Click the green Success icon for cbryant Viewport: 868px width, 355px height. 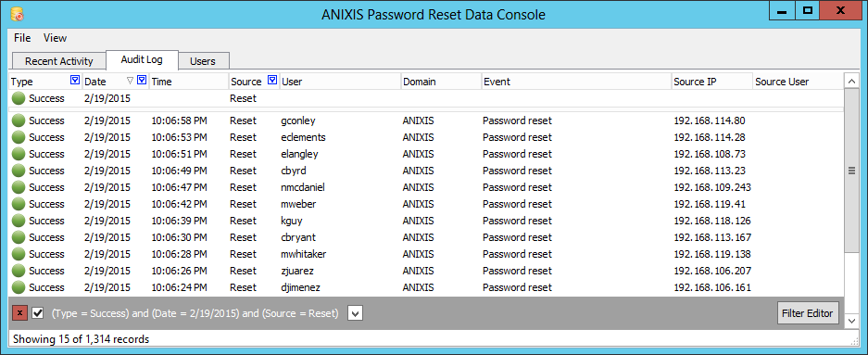coord(19,237)
